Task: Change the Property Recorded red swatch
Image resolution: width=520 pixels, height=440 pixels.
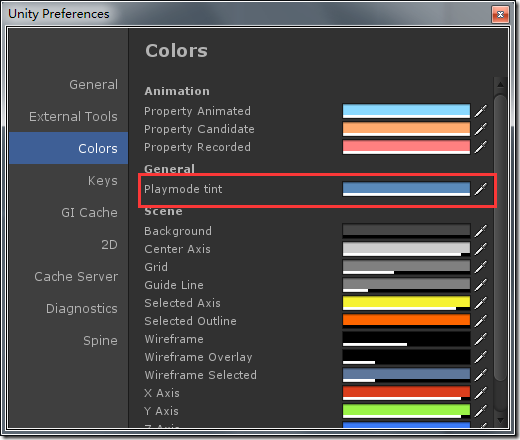Action: (406, 147)
